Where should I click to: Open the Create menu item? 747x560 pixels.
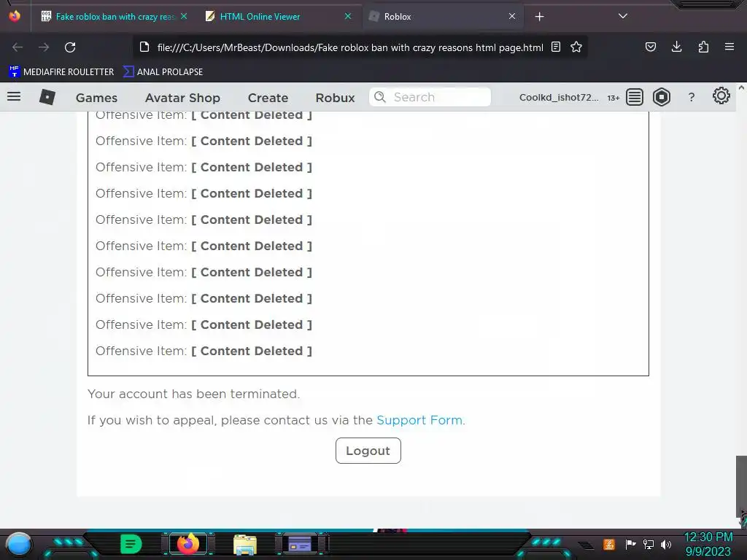point(268,98)
